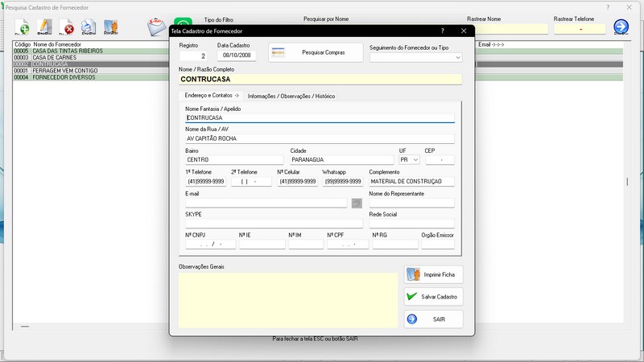Screen dimensions: 644x362
Task: Click the edit supplier pencil icon
Action: point(44,27)
